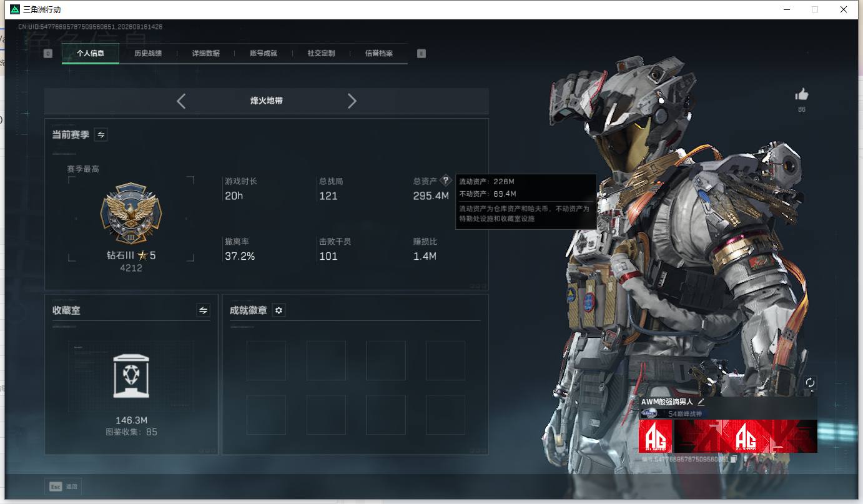The height and width of the screenshot is (504, 863).
Task: Click the 总战局 value 121
Action: click(328, 196)
